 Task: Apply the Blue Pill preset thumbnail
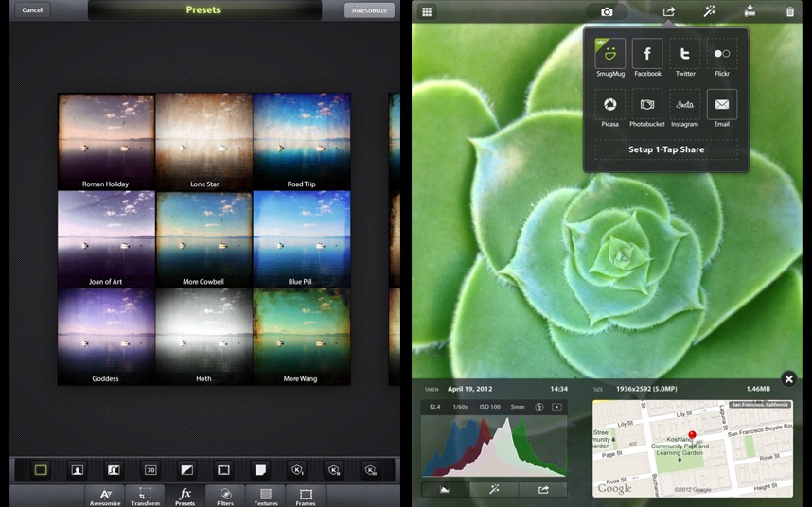pos(301,239)
